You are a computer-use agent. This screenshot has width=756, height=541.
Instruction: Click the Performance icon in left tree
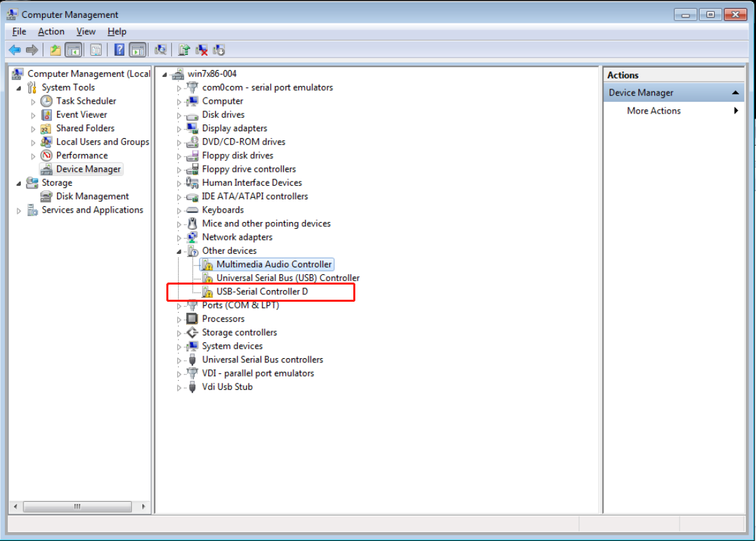tap(46, 155)
